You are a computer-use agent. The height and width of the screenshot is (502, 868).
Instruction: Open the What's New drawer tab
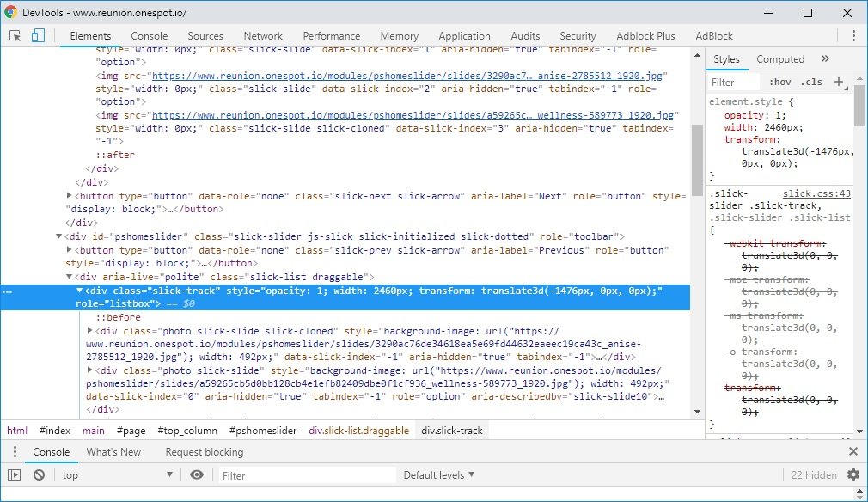[113, 451]
